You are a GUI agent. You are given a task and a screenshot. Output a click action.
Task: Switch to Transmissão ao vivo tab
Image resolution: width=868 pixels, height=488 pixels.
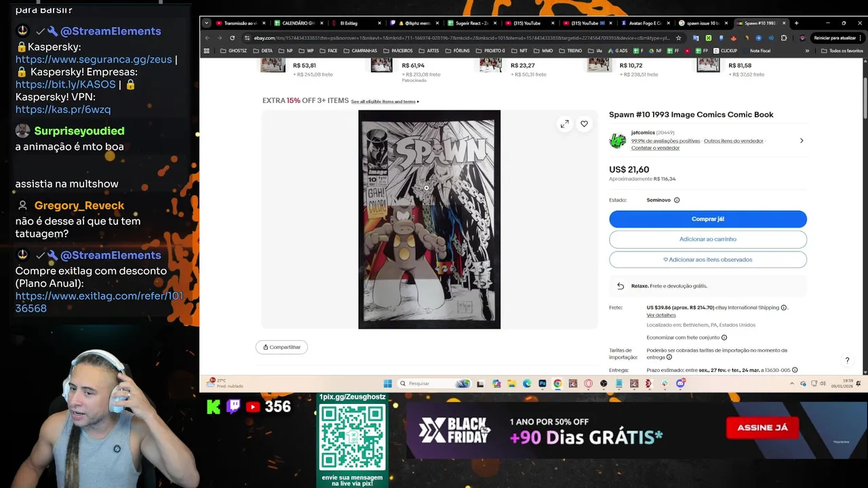(241, 23)
